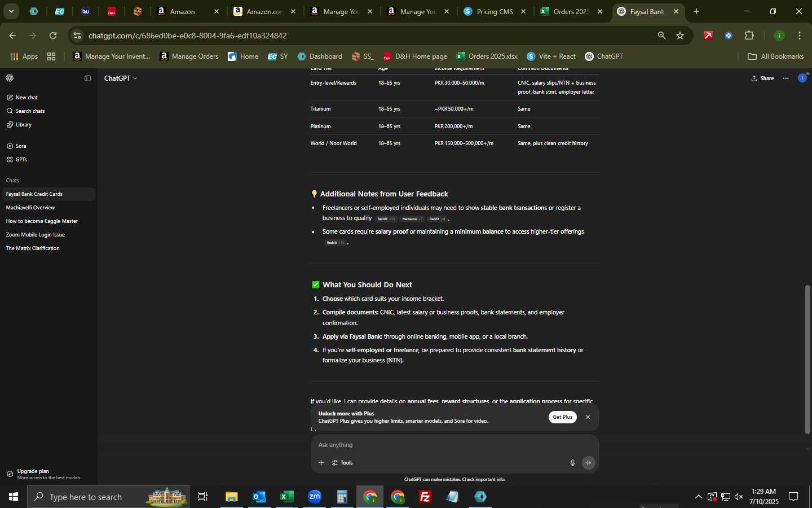Open Windows Start menu
Screen dimensions: 812x508
(13, 497)
